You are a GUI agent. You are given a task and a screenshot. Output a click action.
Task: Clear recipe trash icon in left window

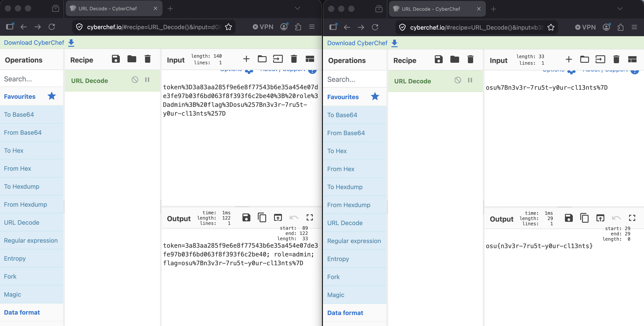(x=147, y=59)
